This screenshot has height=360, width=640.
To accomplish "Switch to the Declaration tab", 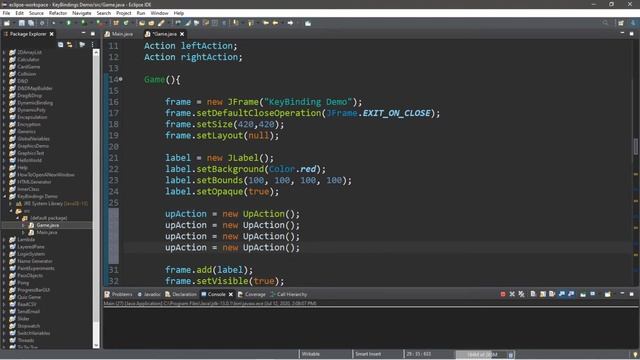I will (x=181, y=294).
